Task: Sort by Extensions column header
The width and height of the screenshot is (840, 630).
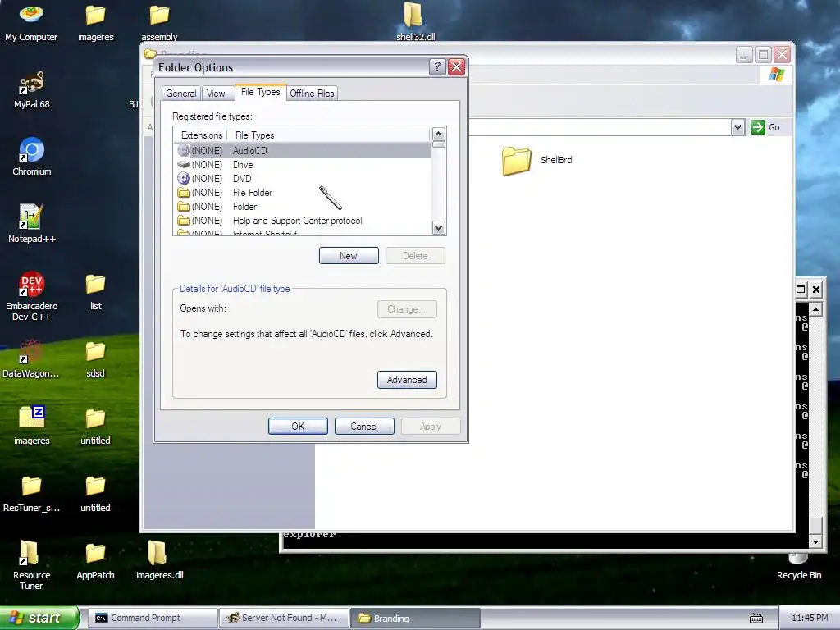Action: point(202,135)
